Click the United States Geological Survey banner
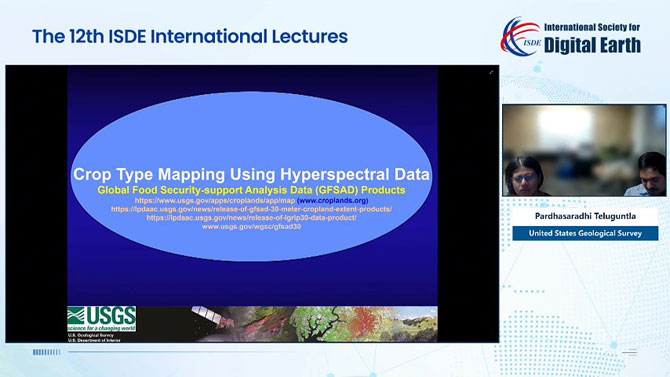This screenshot has width=670, height=377. coord(585,233)
